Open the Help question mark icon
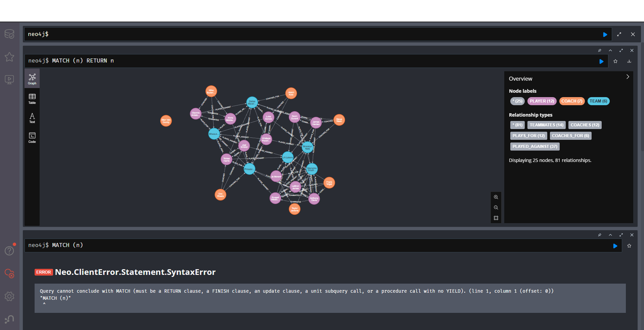 (9, 251)
